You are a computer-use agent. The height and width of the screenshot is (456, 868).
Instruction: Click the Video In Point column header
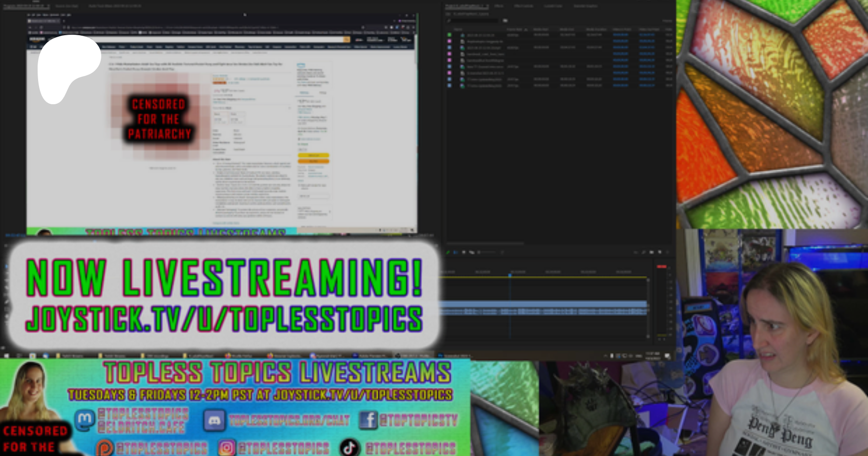(622, 29)
